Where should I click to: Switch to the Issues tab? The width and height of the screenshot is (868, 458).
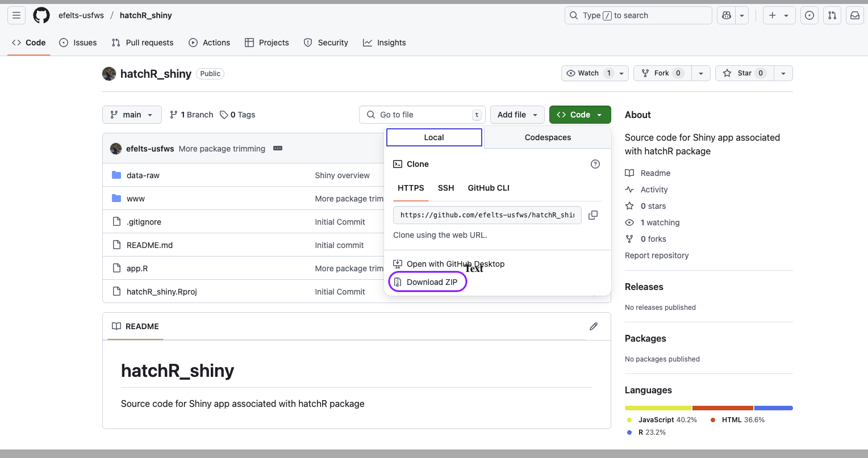pyautogui.click(x=78, y=43)
